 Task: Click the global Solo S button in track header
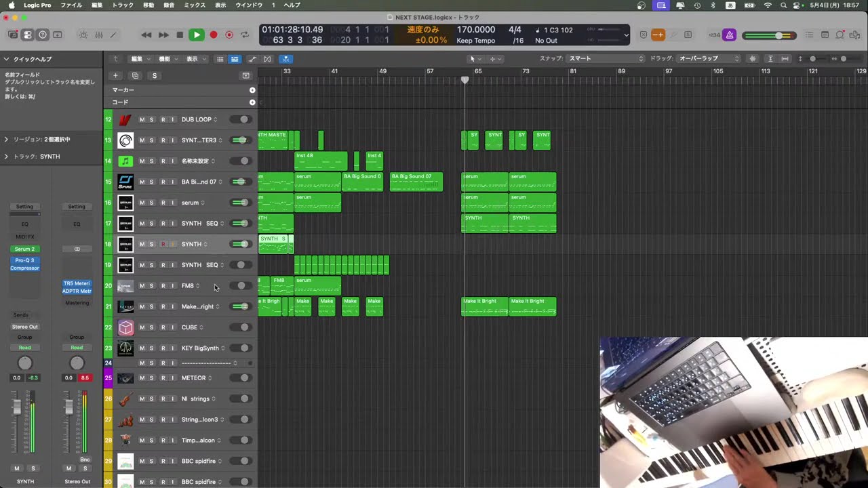tap(155, 75)
